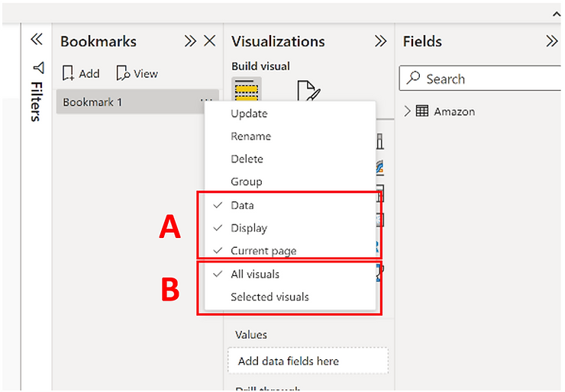Click the Filters funnel icon

tap(38, 67)
